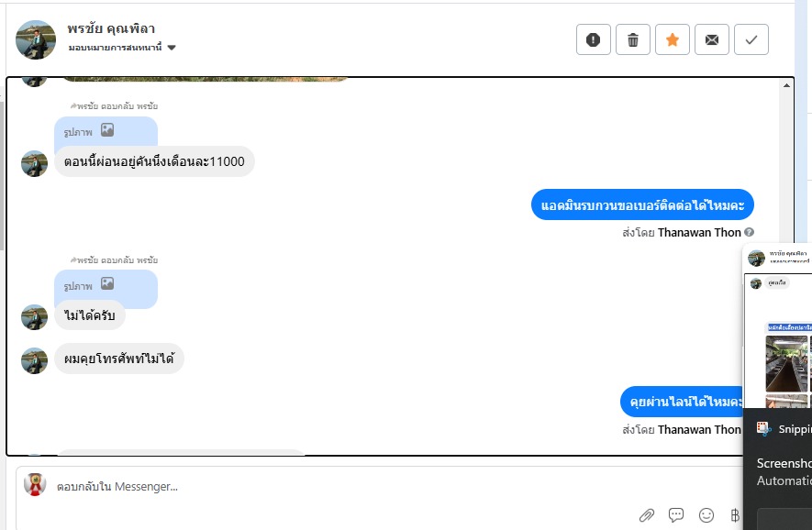Delete conversation using trash icon
The height and width of the screenshot is (530, 812).
click(x=633, y=39)
